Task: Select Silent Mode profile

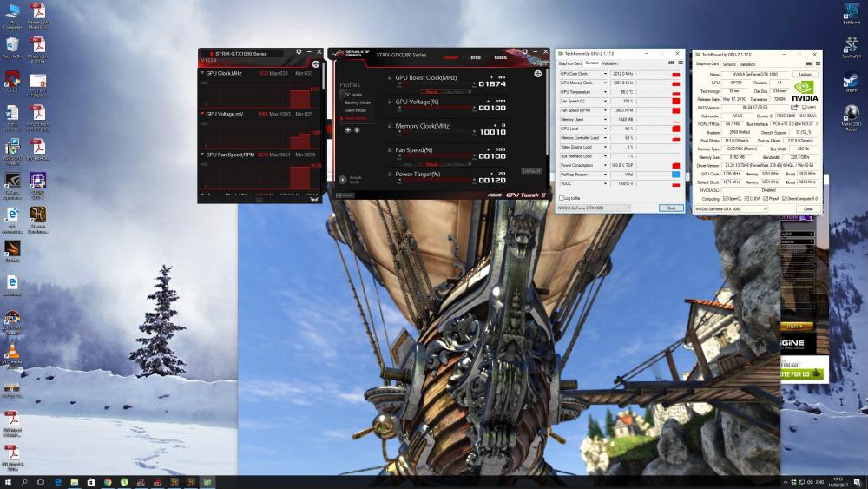Action: tap(355, 110)
